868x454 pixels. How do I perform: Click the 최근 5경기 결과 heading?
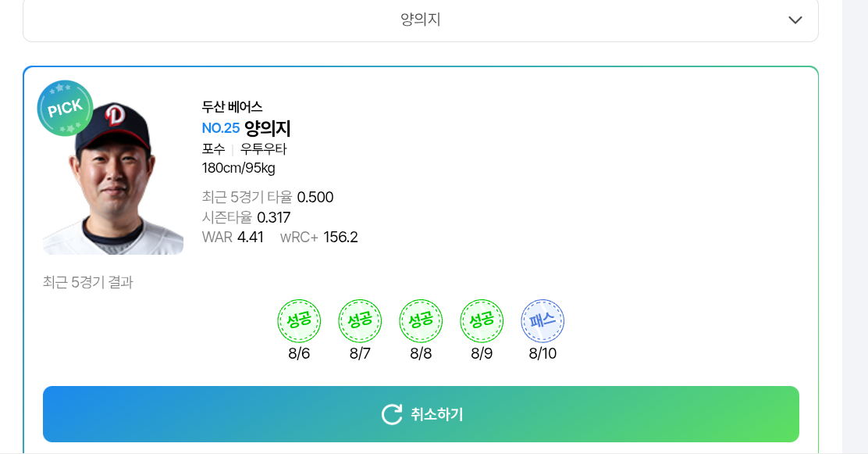pyautogui.click(x=87, y=282)
